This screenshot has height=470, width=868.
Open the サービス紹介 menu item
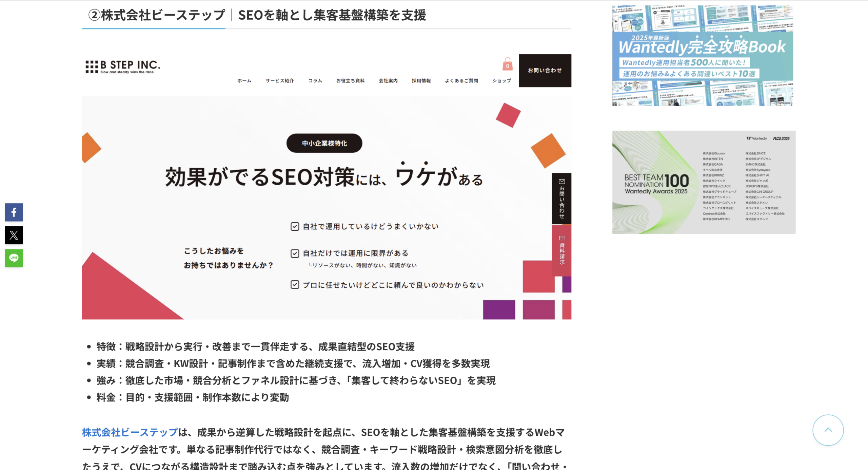tap(280, 81)
